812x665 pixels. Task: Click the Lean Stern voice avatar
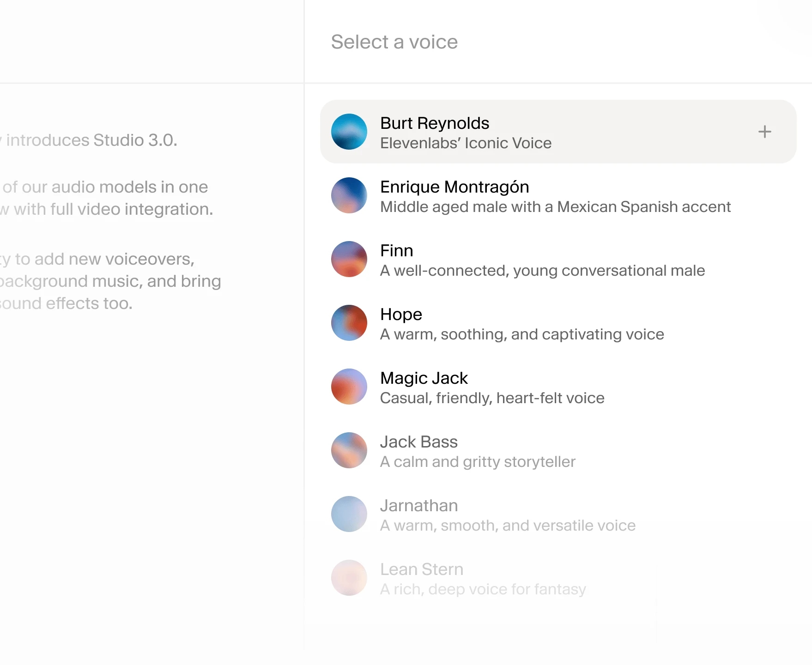(349, 578)
